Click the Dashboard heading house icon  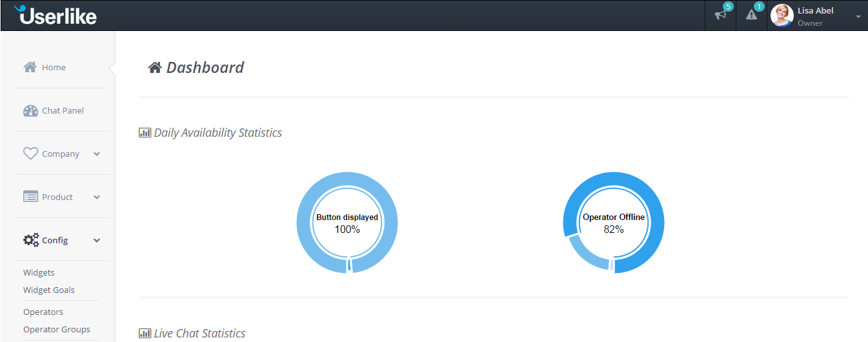(x=155, y=67)
